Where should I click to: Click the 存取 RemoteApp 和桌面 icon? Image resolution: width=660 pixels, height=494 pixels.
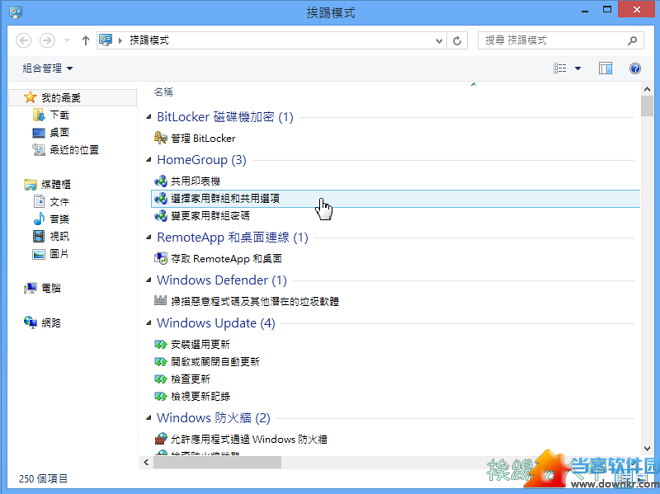pyautogui.click(x=160, y=258)
